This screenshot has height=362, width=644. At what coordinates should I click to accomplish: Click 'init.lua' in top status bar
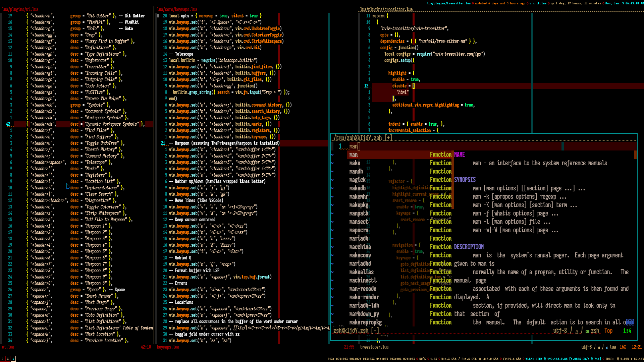[539, 3]
